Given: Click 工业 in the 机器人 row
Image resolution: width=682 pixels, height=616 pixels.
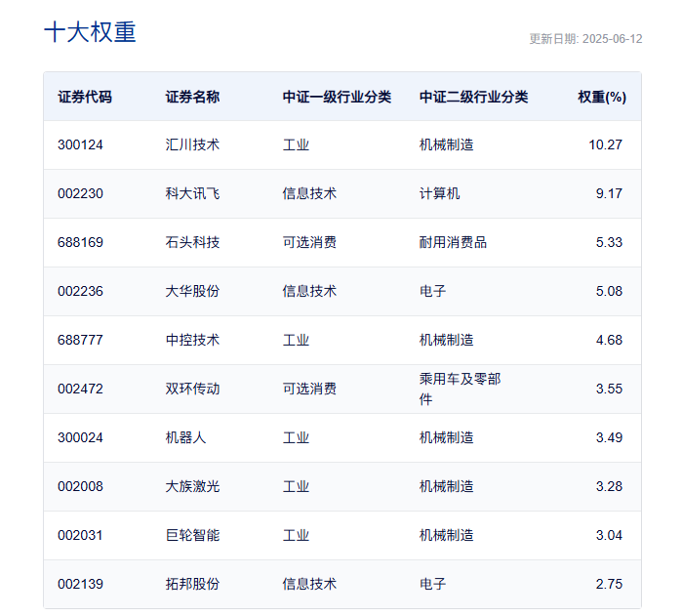Looking at the screenshot, I should (296, 437).
